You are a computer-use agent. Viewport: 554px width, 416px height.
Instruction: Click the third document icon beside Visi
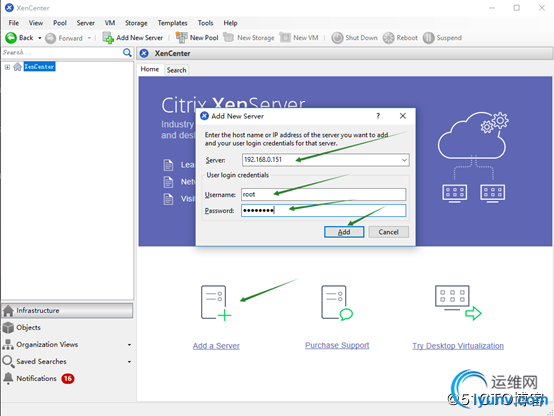(168, 199)
